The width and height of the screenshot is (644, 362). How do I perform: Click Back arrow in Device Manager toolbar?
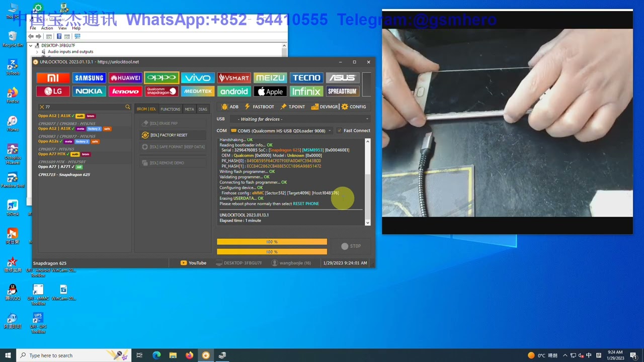point(31,36)
